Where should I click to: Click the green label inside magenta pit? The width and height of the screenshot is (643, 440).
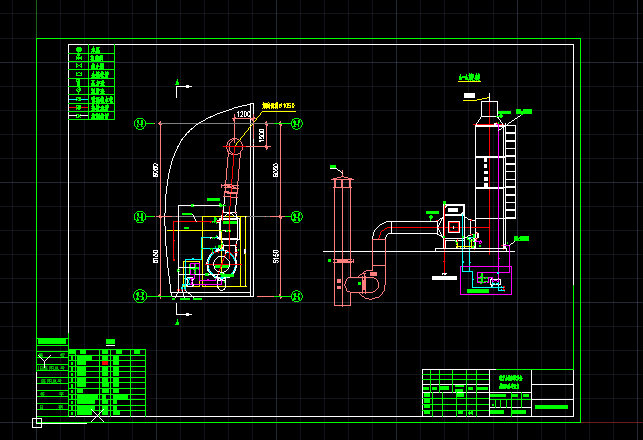pos(478,291)
